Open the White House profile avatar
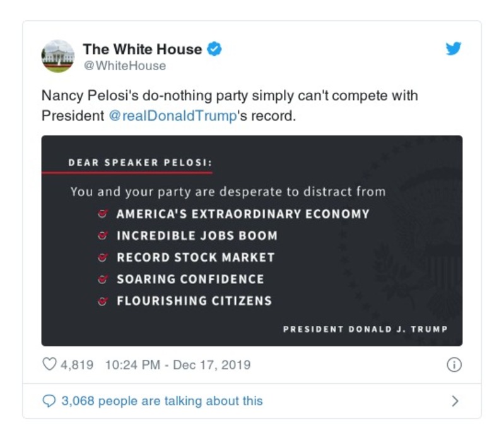This screenshot has width=504, height=442. (57, 56)
